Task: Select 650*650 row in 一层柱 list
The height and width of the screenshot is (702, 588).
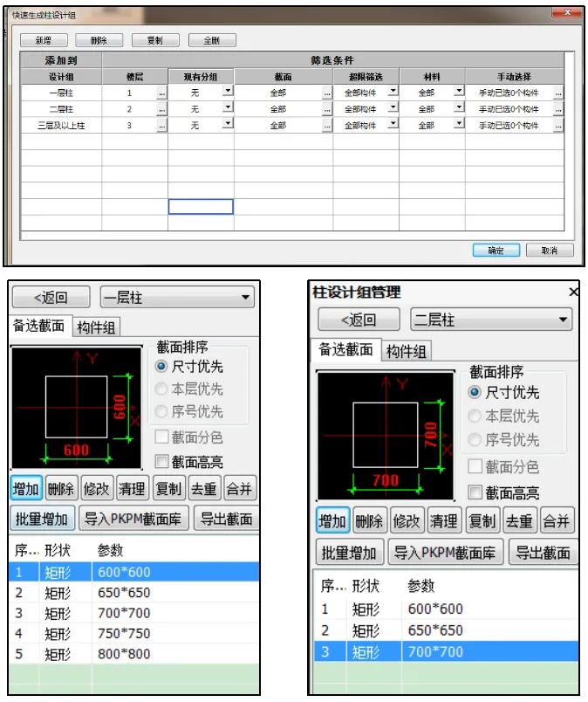Action: click(134, 592)
